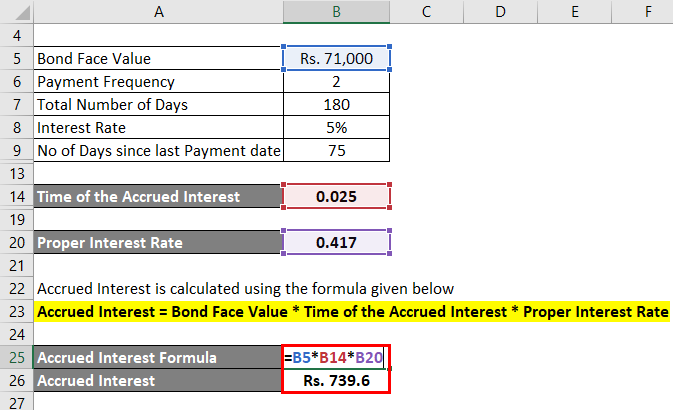
Task: Click the 'Total Number of Days' cell
Action: [x=158, y=104]
